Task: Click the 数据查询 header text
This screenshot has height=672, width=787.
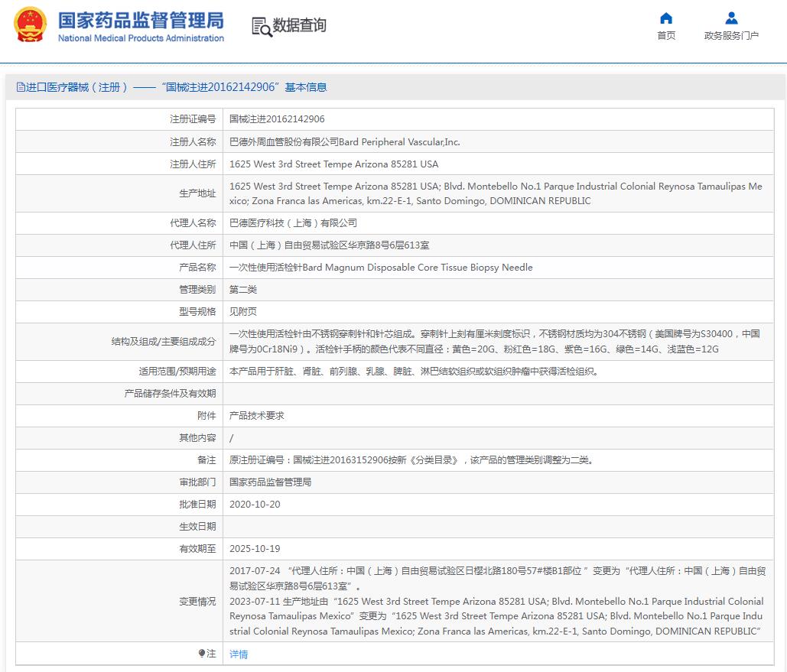Action: [300, 25]
